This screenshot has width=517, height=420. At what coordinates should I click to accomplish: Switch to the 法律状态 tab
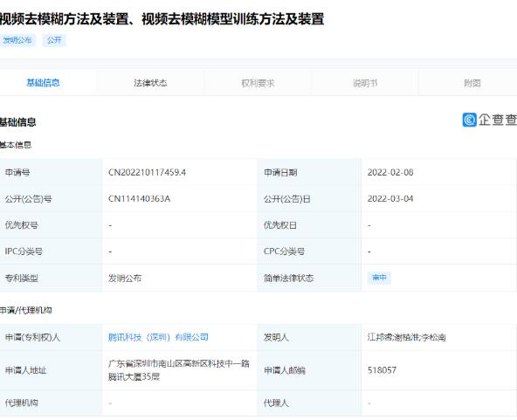(150, 83)
